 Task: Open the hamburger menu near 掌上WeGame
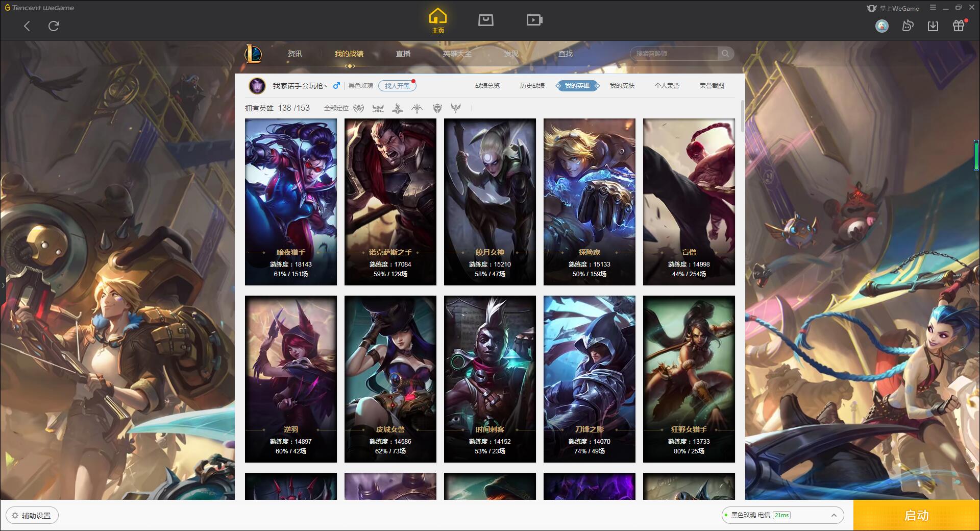click(933, 8)
